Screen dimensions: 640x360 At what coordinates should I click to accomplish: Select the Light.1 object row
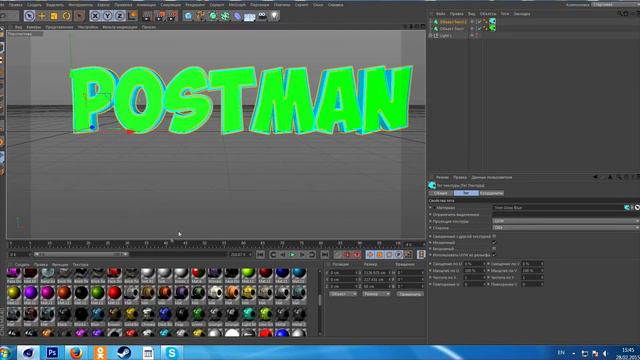tap(445, 36)
